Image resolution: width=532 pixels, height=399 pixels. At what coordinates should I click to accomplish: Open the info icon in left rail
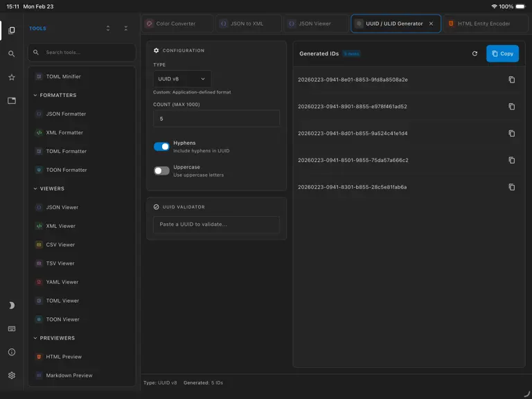12,352
